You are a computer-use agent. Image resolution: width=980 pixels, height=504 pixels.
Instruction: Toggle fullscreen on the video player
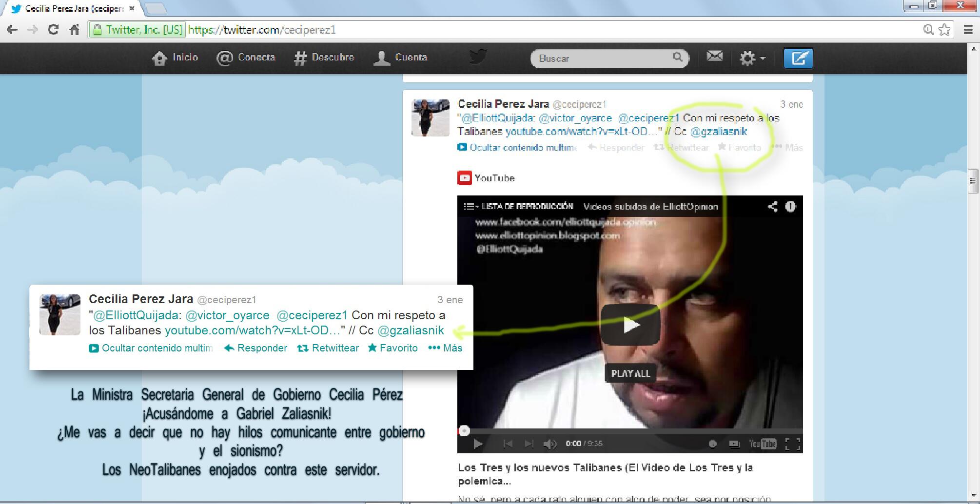pos(793,444)
